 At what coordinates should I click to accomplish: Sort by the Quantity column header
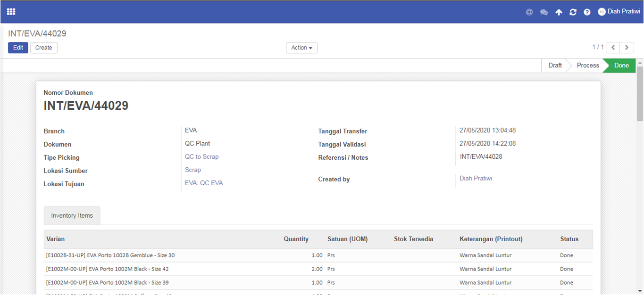click(296, 239)
